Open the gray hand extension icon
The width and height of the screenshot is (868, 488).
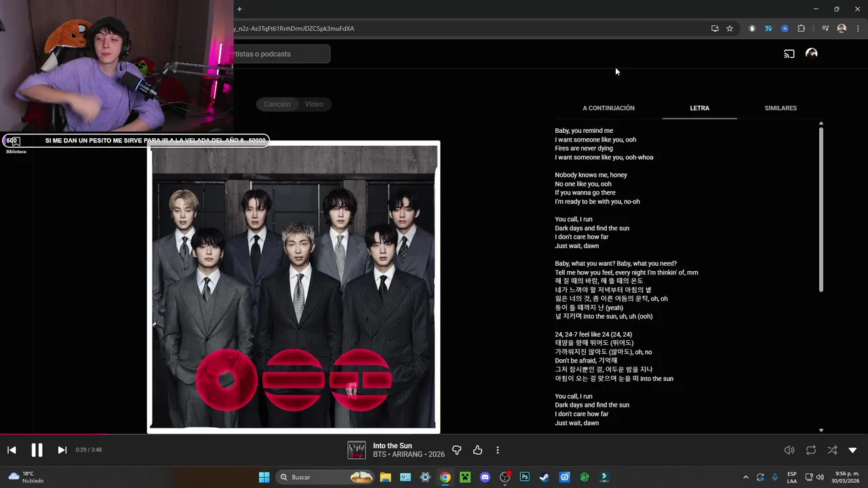click(752, 28)
